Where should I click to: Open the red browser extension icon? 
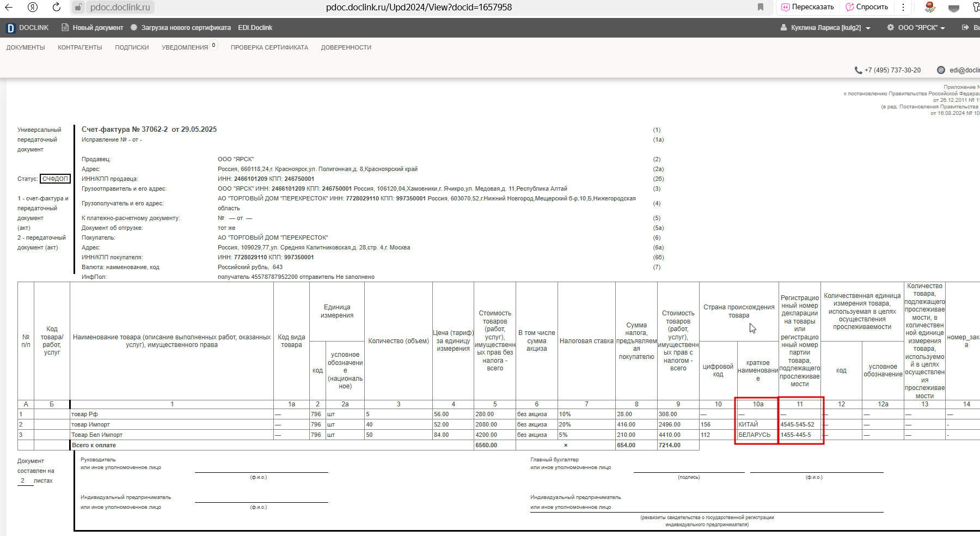[x=930, y=7]
